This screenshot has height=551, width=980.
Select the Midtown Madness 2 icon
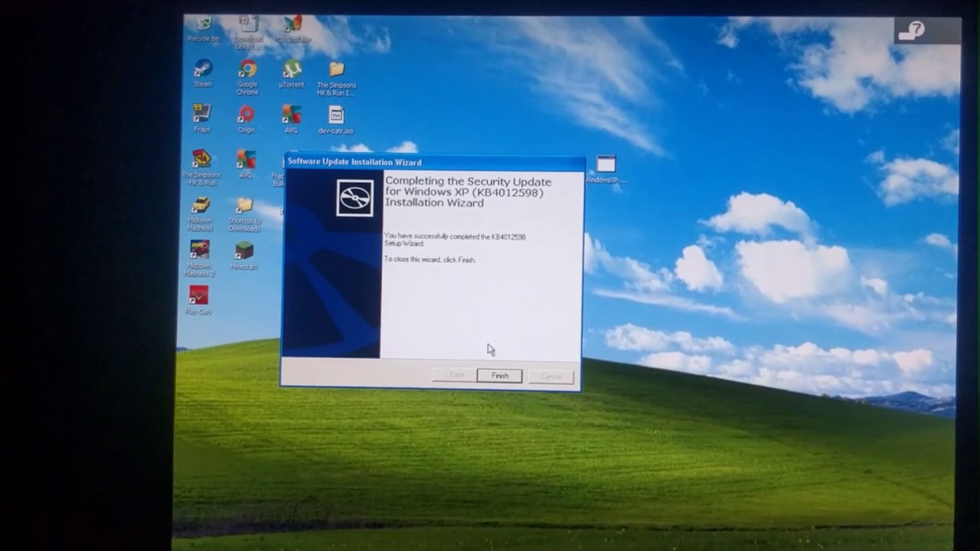point(199,259)
